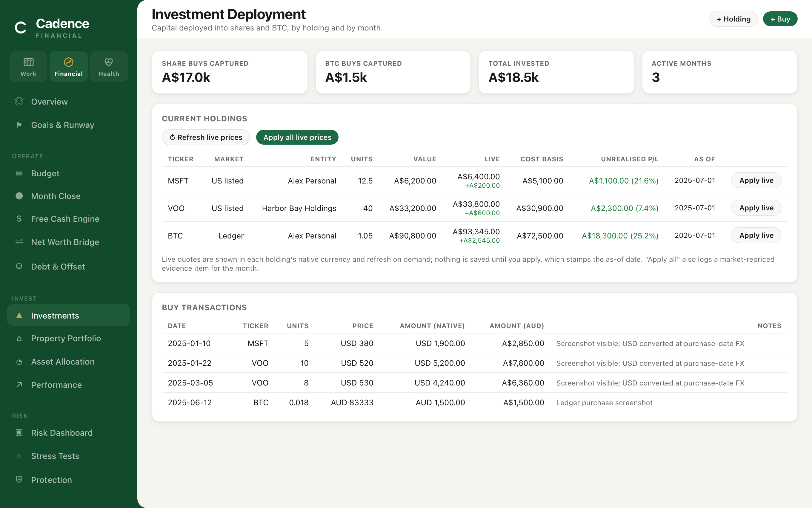
Task: Open Asset Allocation
Action: 68,362
